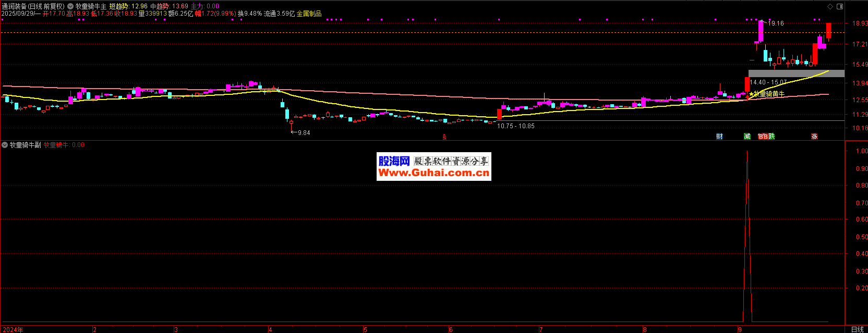Open the 日线 period selector at bottom right
This screenshot has height=333, width=868.
(x=857, y=329)
